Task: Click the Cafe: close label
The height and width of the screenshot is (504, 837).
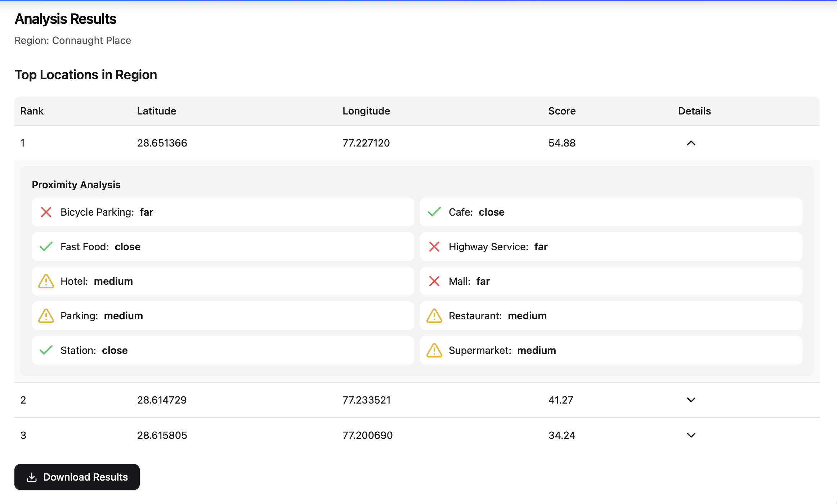Action: tap(477, 212)
